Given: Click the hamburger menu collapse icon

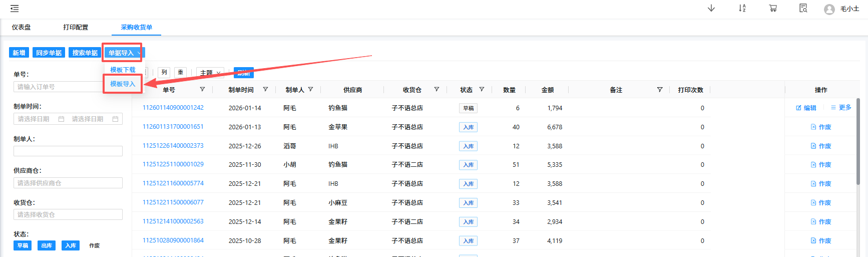Looking at the screenshot, I should point(15,9).
